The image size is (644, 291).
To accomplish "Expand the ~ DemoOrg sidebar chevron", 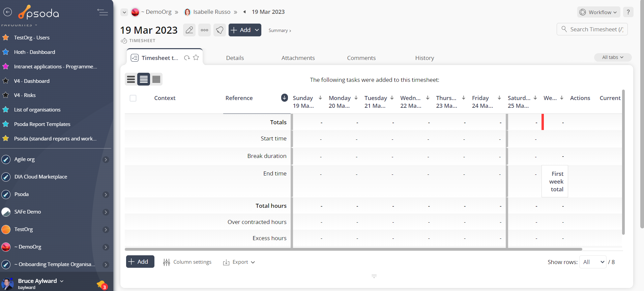I will [106, 247].
